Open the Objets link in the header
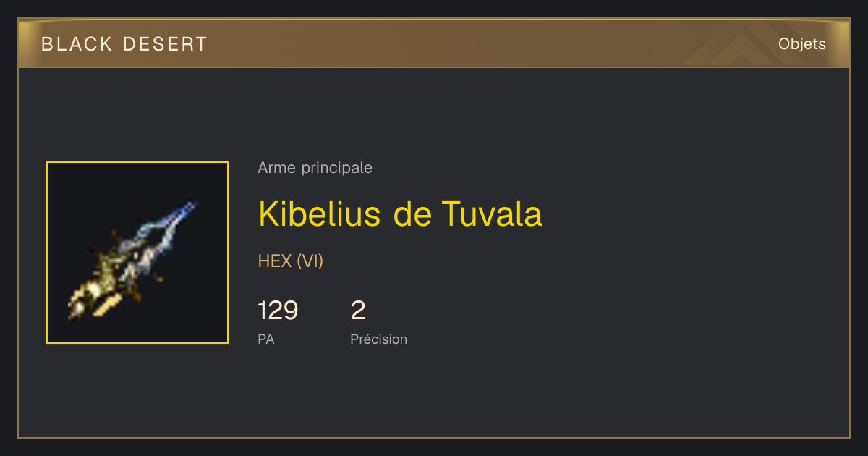This screenshot has height=456, width=868. (x=802, y=43)
